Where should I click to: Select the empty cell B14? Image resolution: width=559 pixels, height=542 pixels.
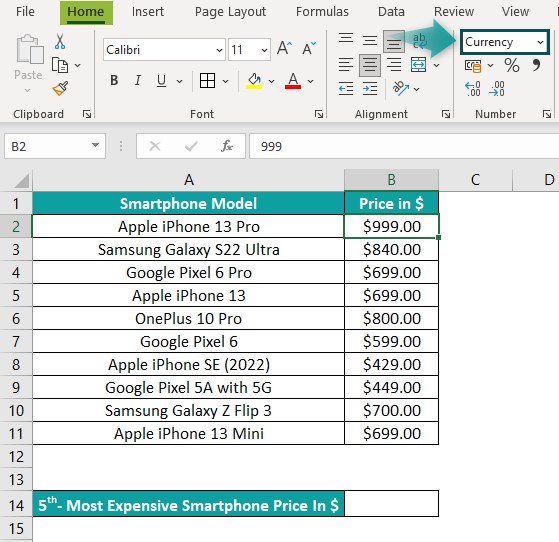click(x=391, y=503)
